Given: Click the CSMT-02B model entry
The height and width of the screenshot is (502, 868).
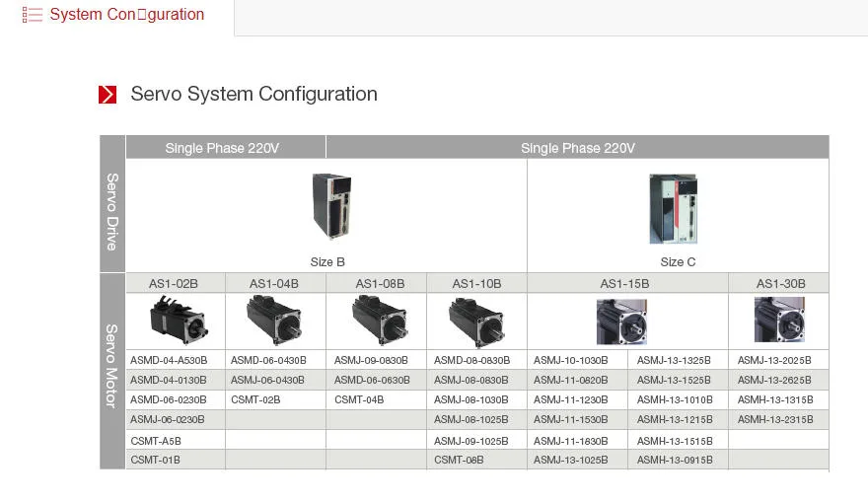Looking at the screenshot, I should point(255,399).
